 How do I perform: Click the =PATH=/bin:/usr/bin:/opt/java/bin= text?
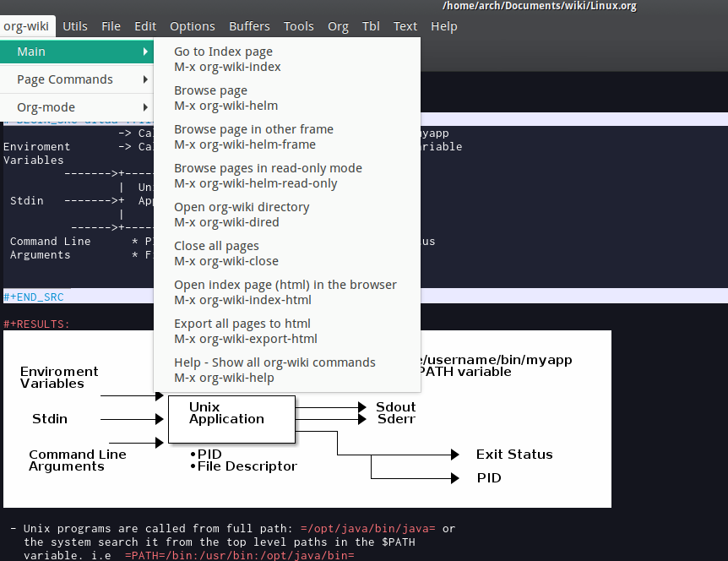pos(240,555)
